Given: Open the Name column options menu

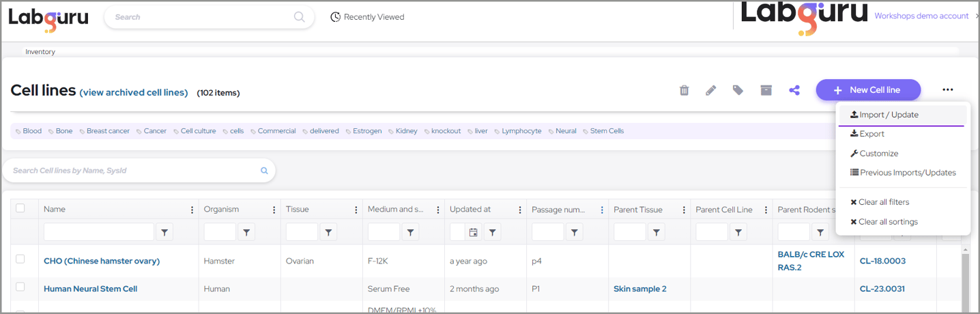Looking at the screenshot, I should coord(192,210).
